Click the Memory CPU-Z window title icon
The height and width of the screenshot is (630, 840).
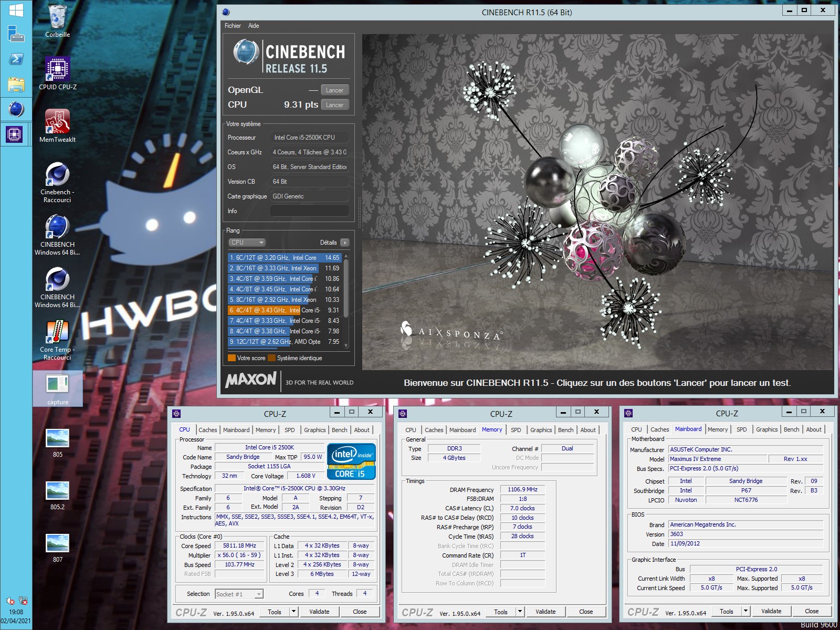pos(403,414)
